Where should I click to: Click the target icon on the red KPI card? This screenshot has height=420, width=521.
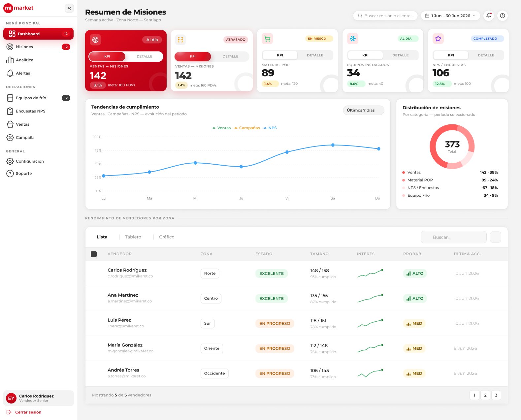pyautogui.click(x=95, y=40)
